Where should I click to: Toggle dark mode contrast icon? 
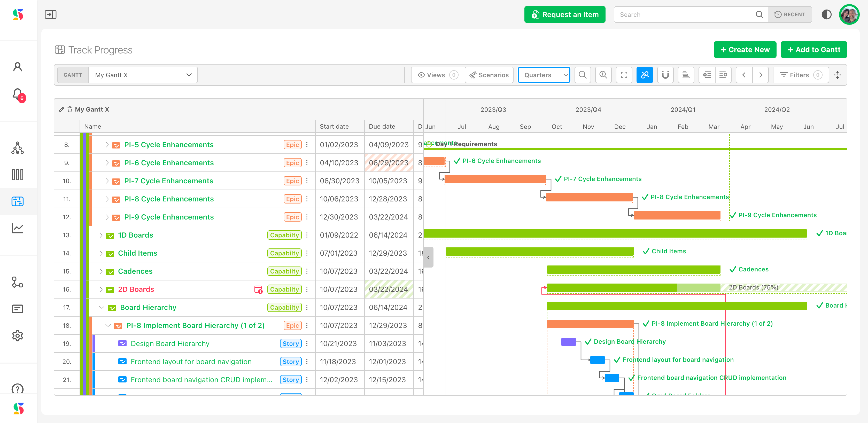click(x=826, y=14)
